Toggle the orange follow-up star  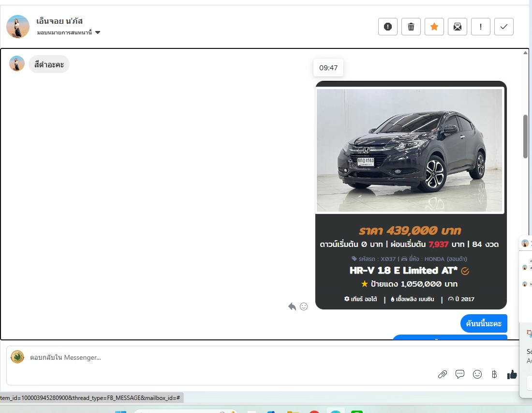[434, 27]
